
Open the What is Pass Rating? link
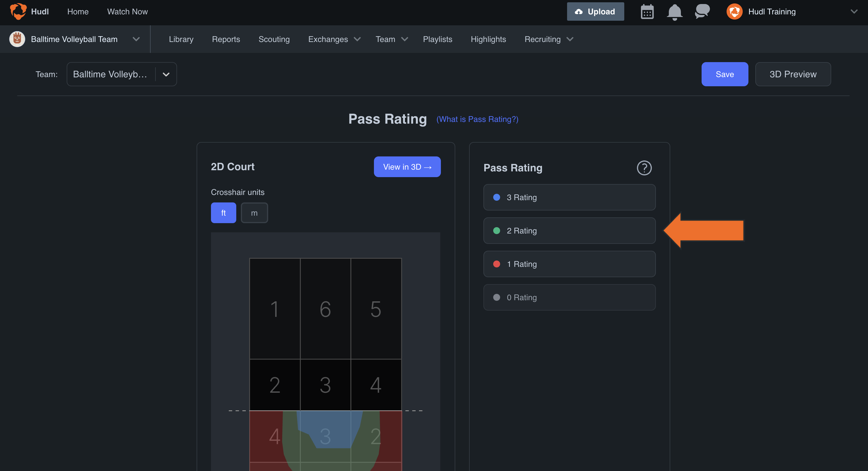point(477,119)
